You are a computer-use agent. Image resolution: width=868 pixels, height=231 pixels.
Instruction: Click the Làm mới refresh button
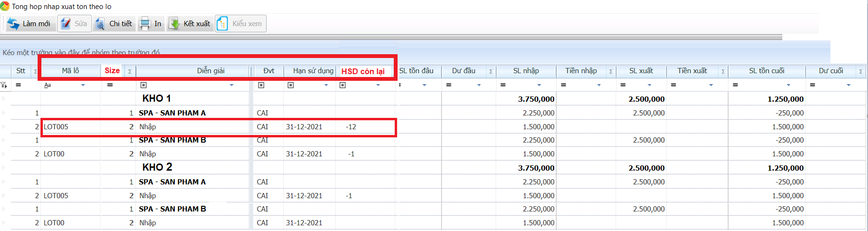click(x=30, y=24)
